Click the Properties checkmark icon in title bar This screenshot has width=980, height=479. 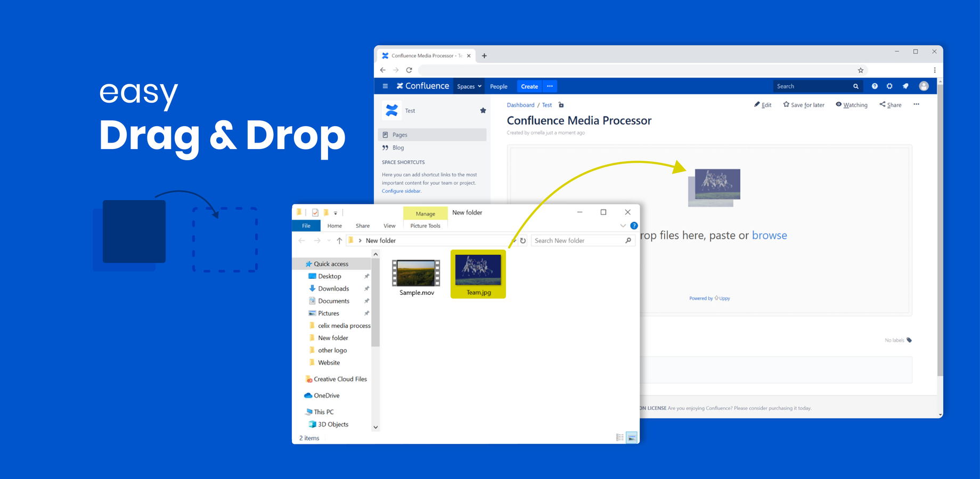pos(315,212)
